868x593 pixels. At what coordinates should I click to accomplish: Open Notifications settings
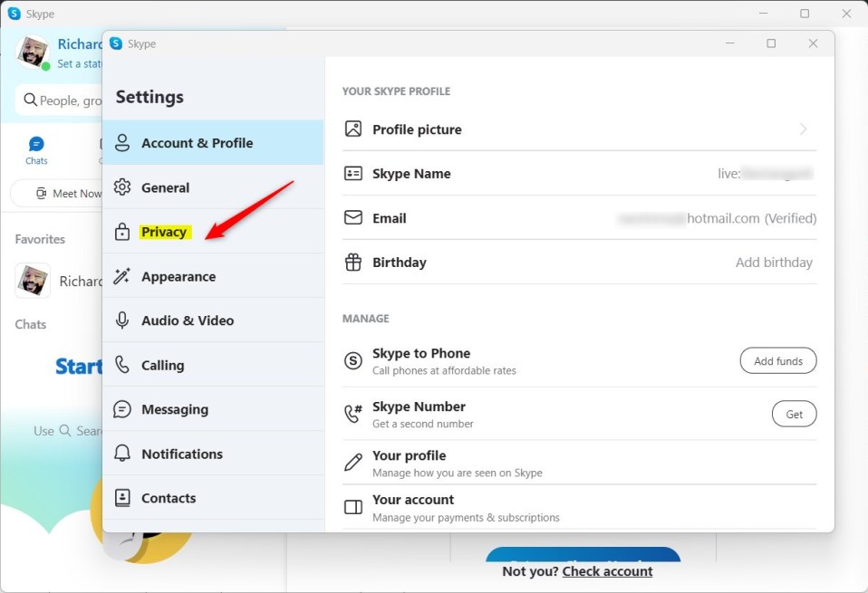pos(213,454)
